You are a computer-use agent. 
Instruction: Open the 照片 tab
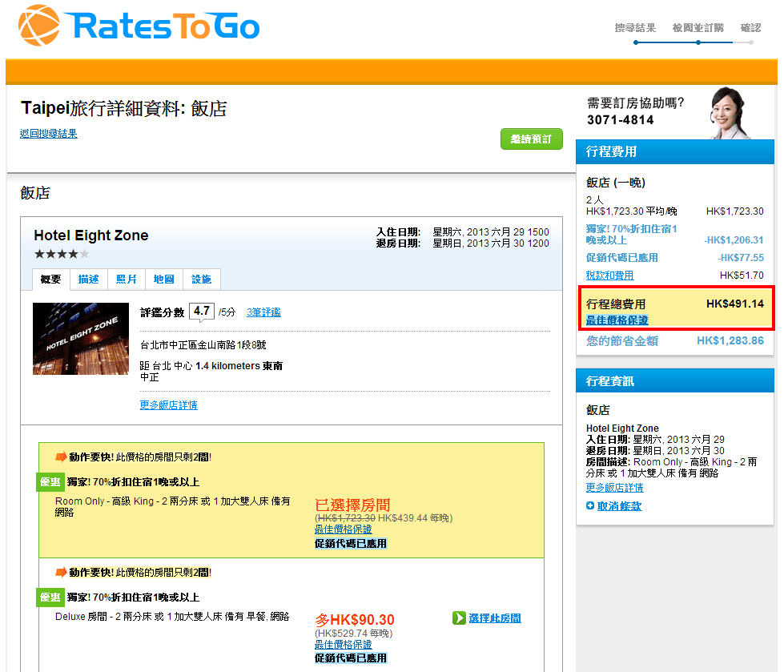coord(126,280)
